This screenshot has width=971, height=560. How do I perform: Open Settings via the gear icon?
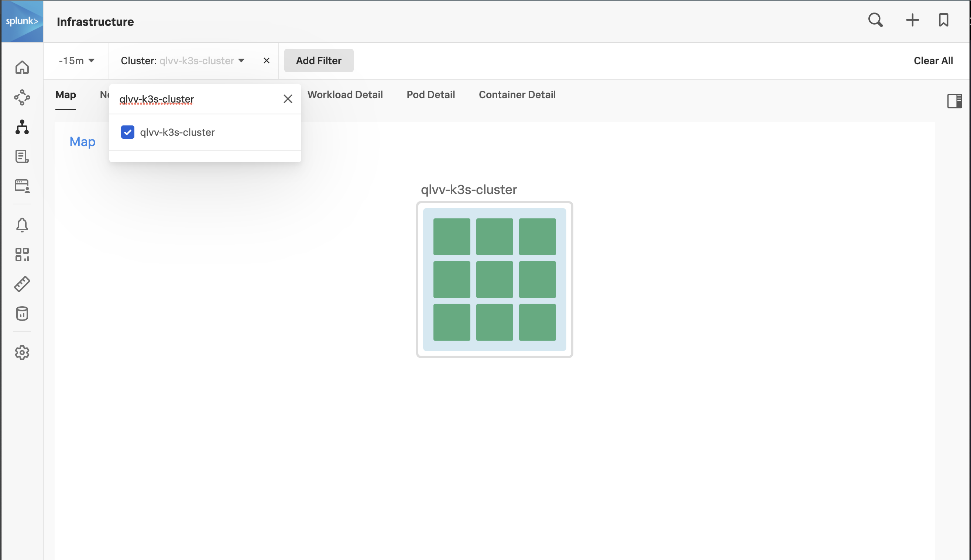(x=22, y=352)
